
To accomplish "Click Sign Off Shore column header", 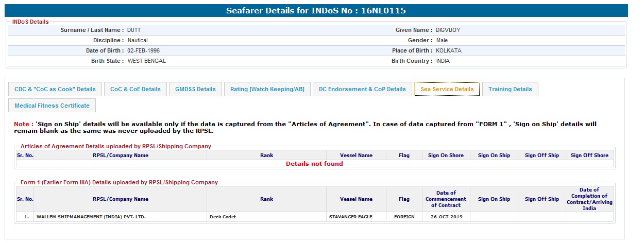I will [589, 155].
